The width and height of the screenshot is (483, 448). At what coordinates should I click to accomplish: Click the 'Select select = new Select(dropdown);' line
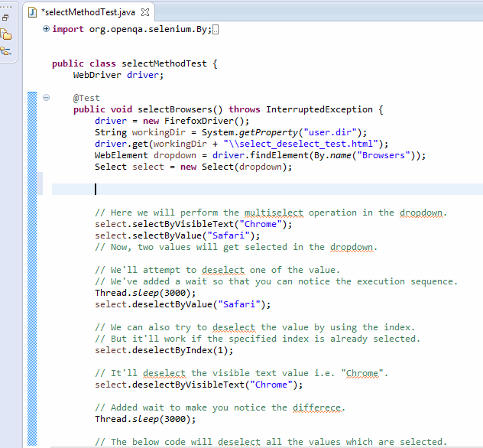193,167
